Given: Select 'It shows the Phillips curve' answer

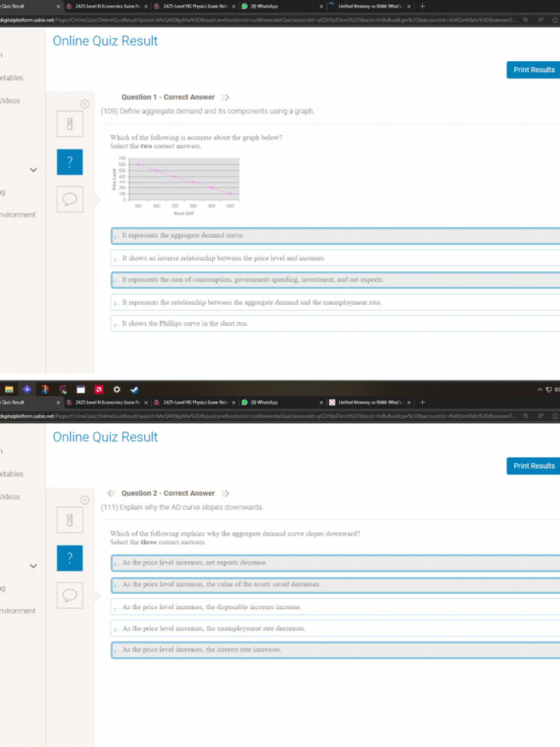Looking at the screenshot, I should [x=335, y=323].
